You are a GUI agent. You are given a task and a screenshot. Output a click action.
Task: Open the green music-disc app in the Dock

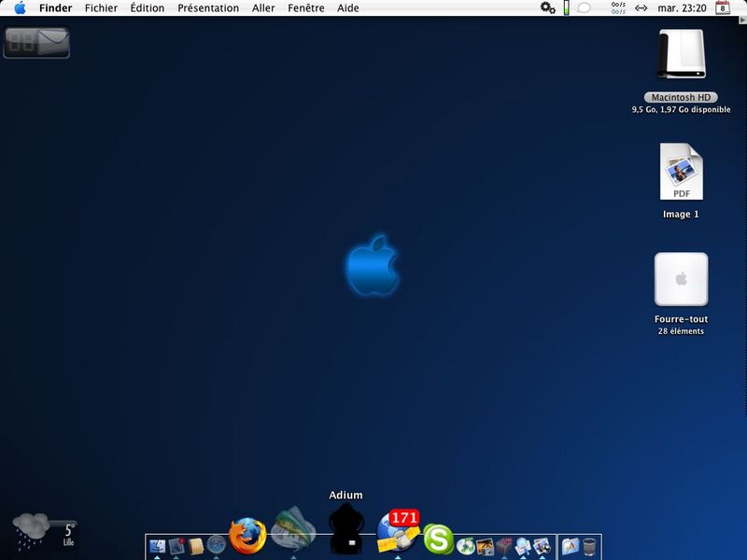[465, 546]
